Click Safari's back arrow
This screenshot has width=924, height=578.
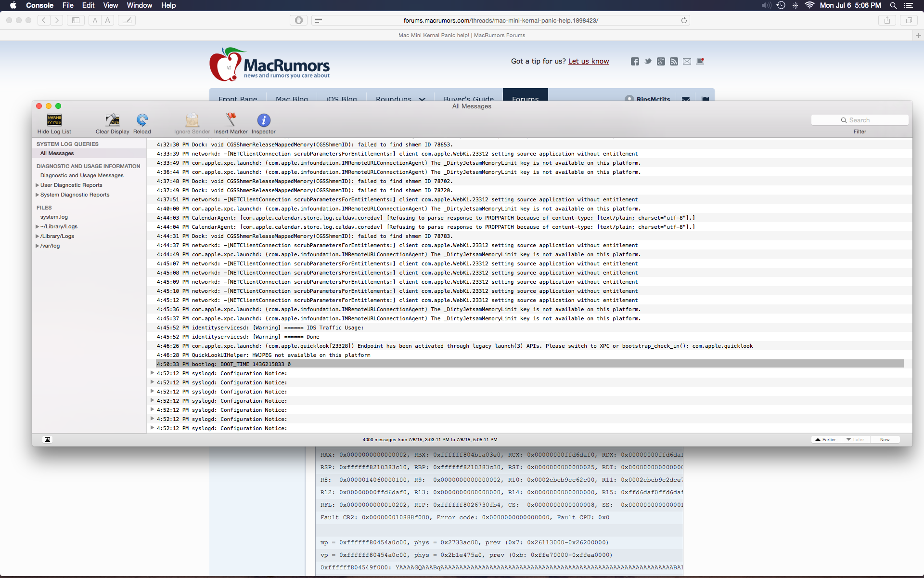[x=44, y=20]
